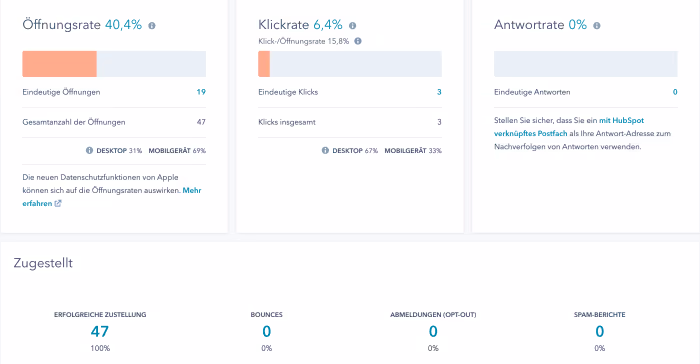Click 'Eindeutige Öffnungen' label
Image resolution: width=700 pixels, height=364 pixels.
click(x=61, y=92)
